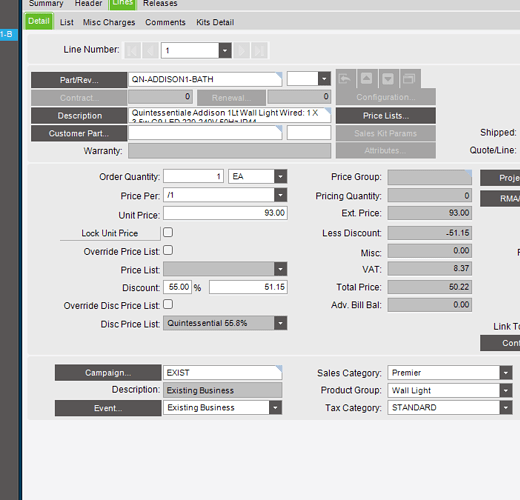This screenshot has width=520, height=500.
Task: Open the Line Number dropdown
Action: [x=225, y=51]
